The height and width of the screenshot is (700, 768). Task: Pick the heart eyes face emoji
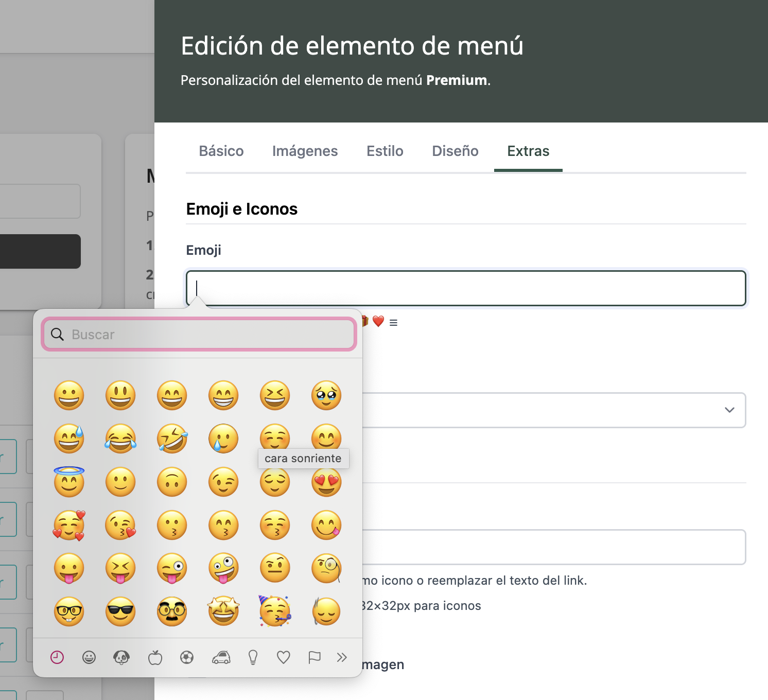(x=326, y=482)
